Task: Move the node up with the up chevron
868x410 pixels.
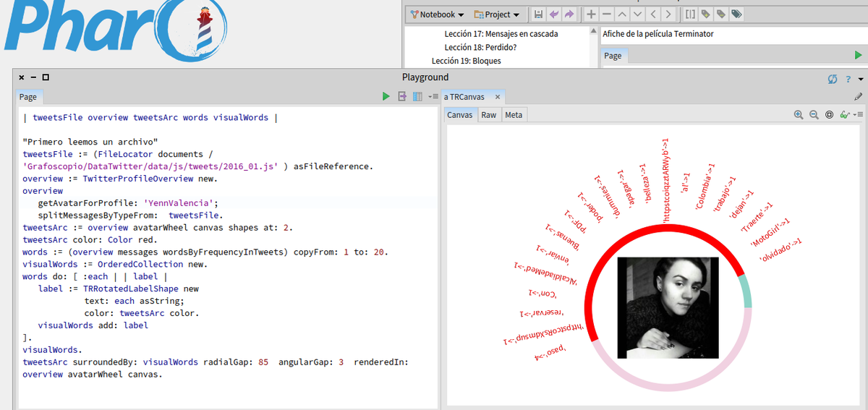Action: pos(622,14)
